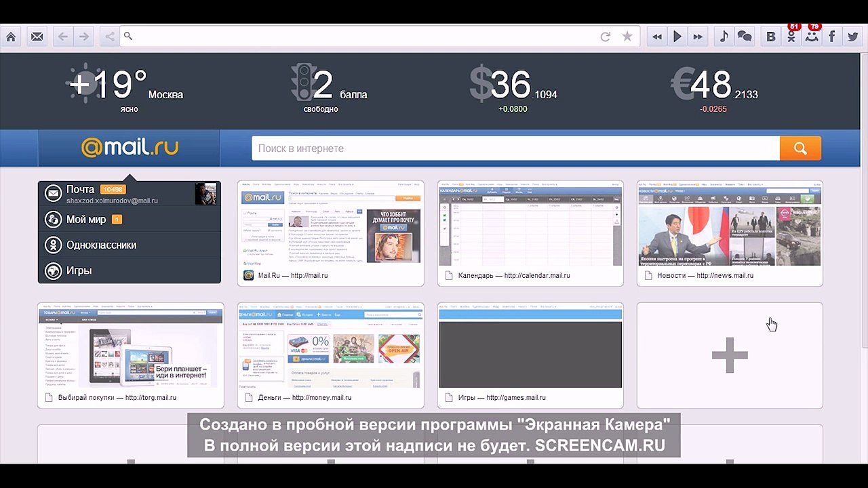This screenshot has height=488, width=868.
Task: Click the 10498 unread mail badge
Action: tap(113, 190)
